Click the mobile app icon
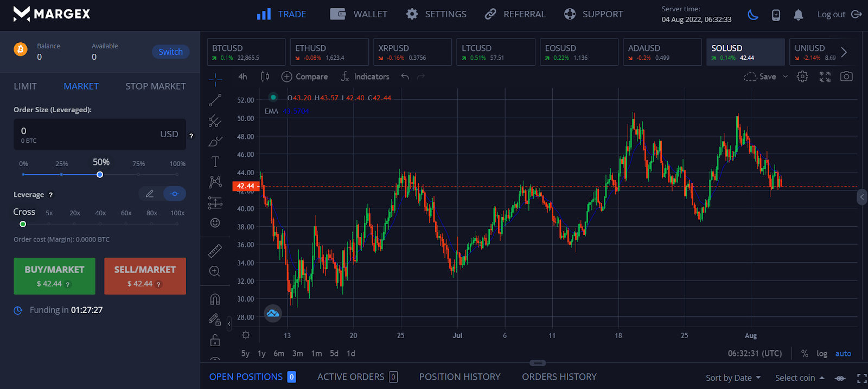This screenshot has width=868, height=389. coord(776,15)
